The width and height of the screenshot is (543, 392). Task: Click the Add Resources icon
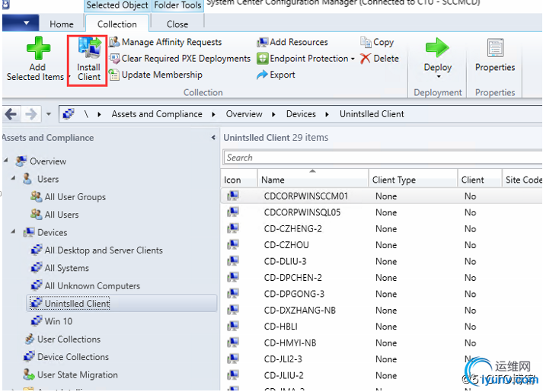263,42
